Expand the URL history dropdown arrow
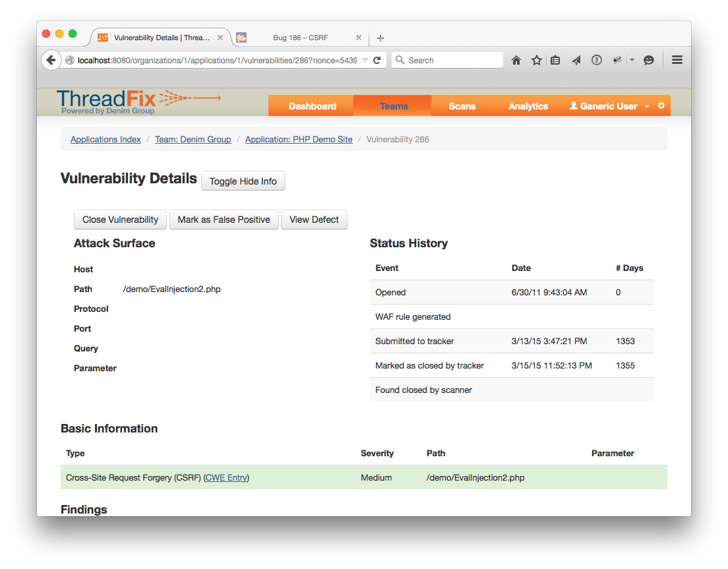Image resolution: width=728 pixels, height=569 pixels. 365,61
